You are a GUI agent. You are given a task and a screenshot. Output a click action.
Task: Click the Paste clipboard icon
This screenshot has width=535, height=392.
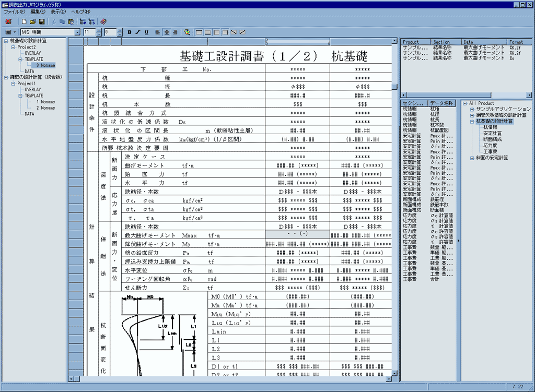pyautogui.click(x=71, y=22)
